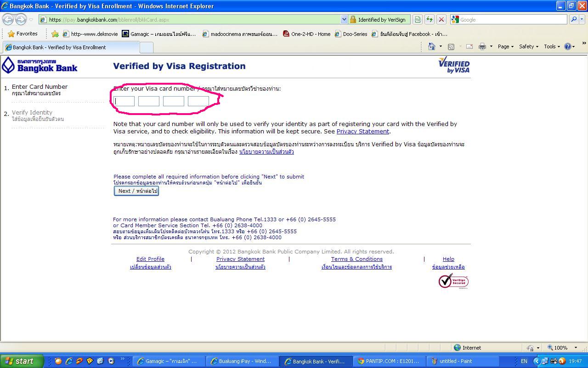The image size is (588, 368).
Task: Click the fourth card number field
Action: pos(198,101)
